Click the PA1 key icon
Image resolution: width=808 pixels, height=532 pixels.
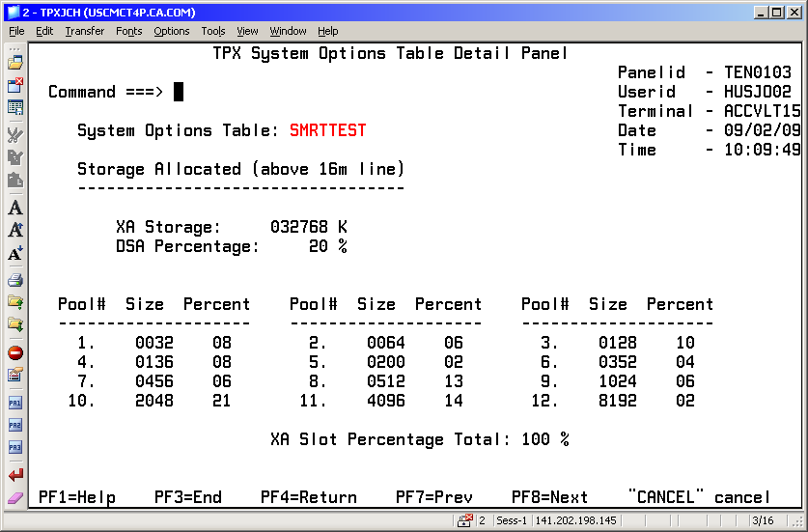pos(15,402)
